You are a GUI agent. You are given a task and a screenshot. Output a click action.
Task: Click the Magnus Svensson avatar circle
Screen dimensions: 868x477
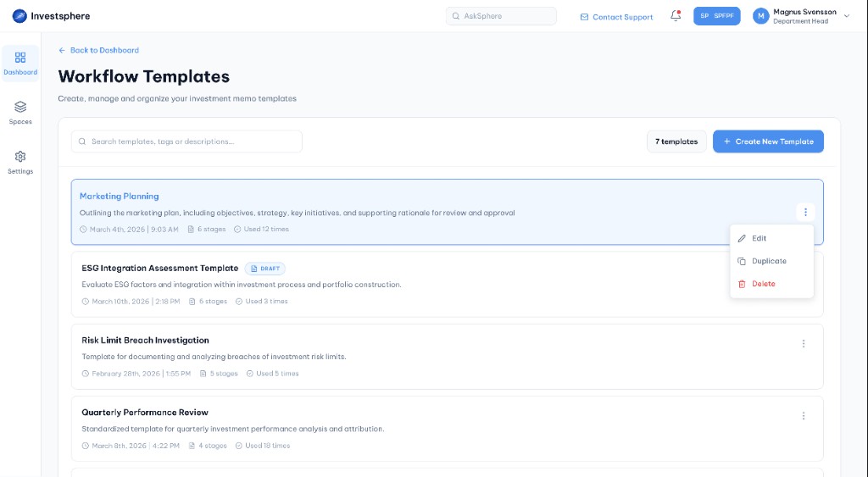(760, 16)
